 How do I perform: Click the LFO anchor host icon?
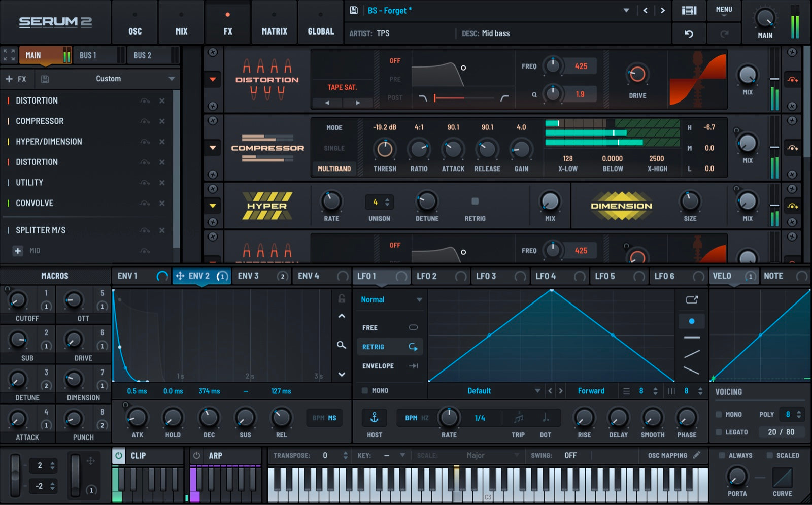(x=375, y=418)
